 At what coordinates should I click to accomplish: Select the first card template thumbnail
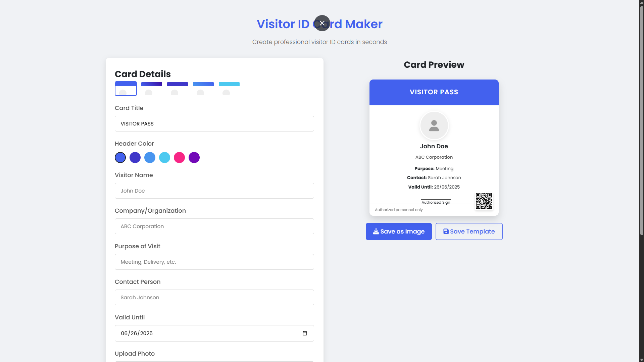tap(126, 89)
